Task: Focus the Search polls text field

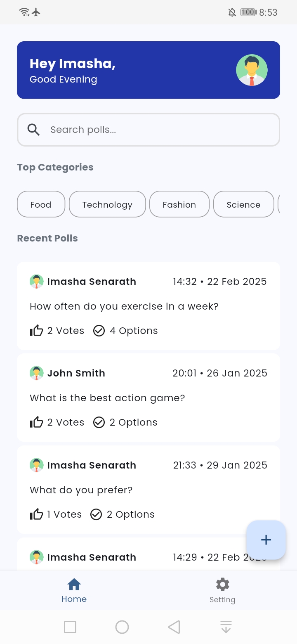Action: point(157,130)
